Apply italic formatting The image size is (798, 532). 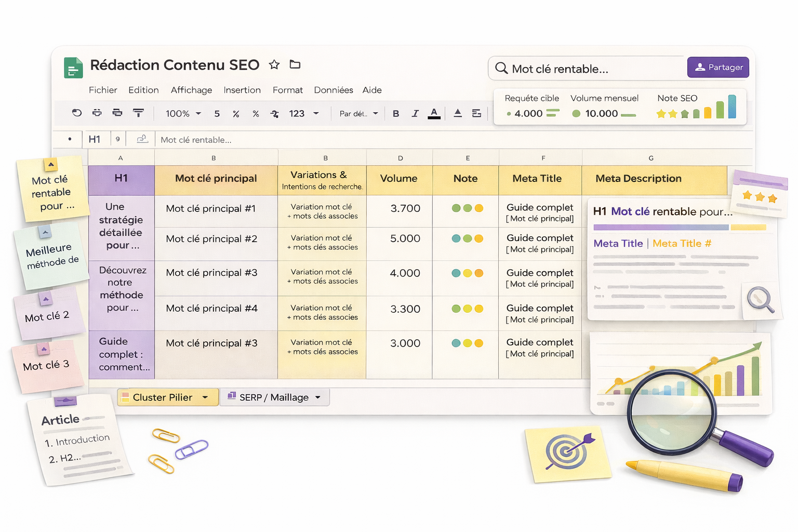click(x=415, y=113)
